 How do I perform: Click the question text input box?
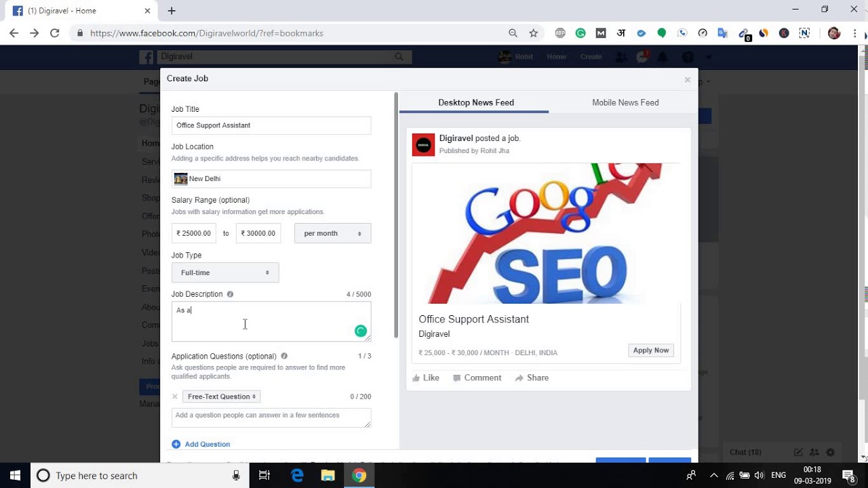click(x=271, y=418)
